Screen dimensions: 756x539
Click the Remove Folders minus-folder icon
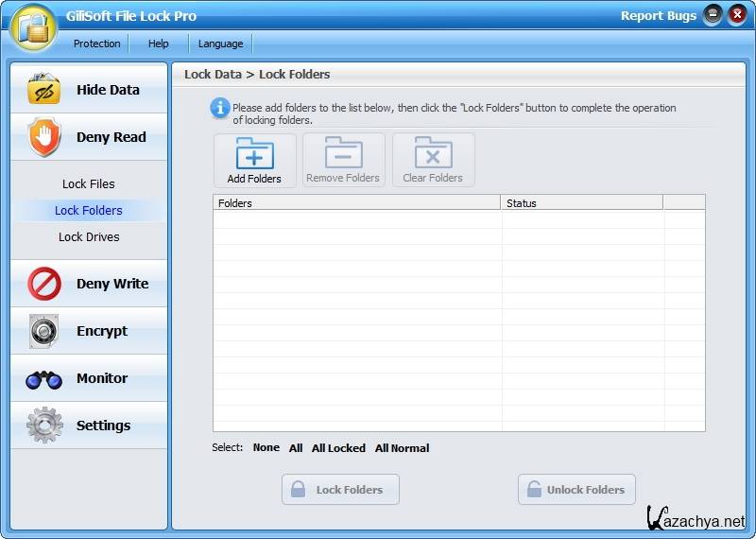coord(343,153)
